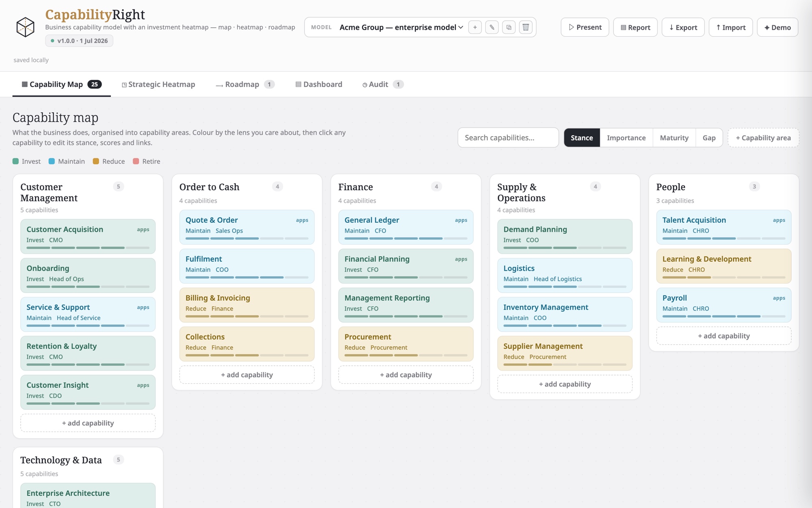
Task: Open the Fulfilment capability card
Action: [247, 266]
